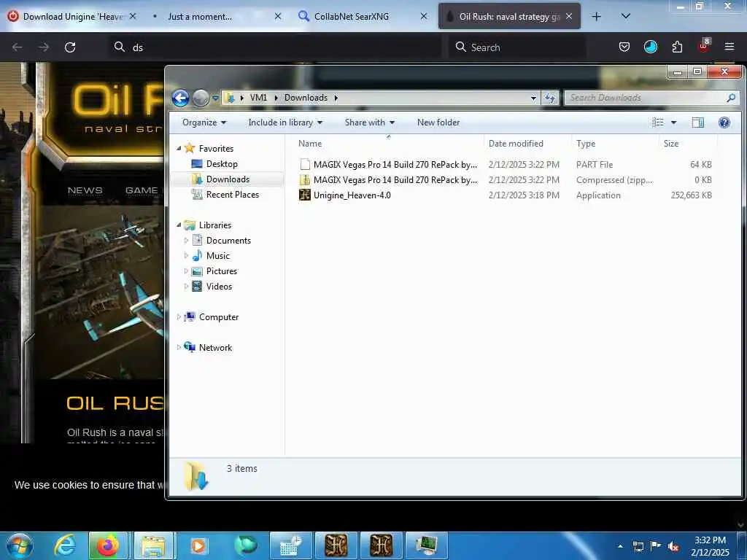Open Windows Media Player from taskbar
Viewport: 747px width, 560px height.
coord(198,545)
